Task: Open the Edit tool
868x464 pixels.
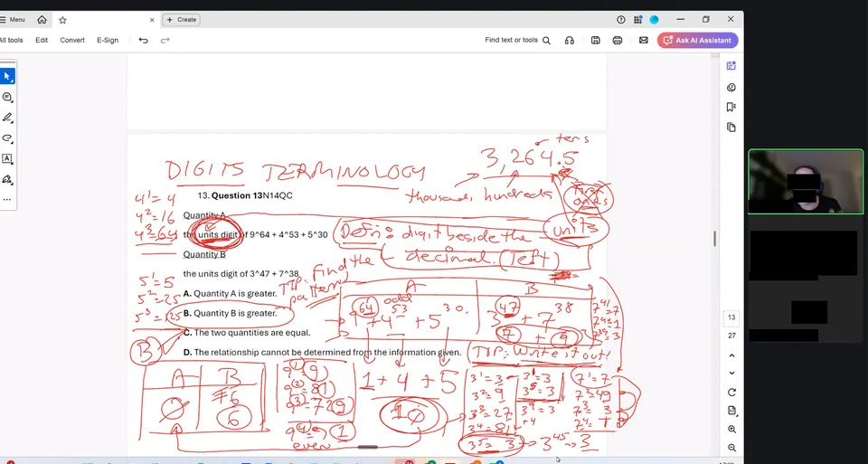Action: (42, 41)
